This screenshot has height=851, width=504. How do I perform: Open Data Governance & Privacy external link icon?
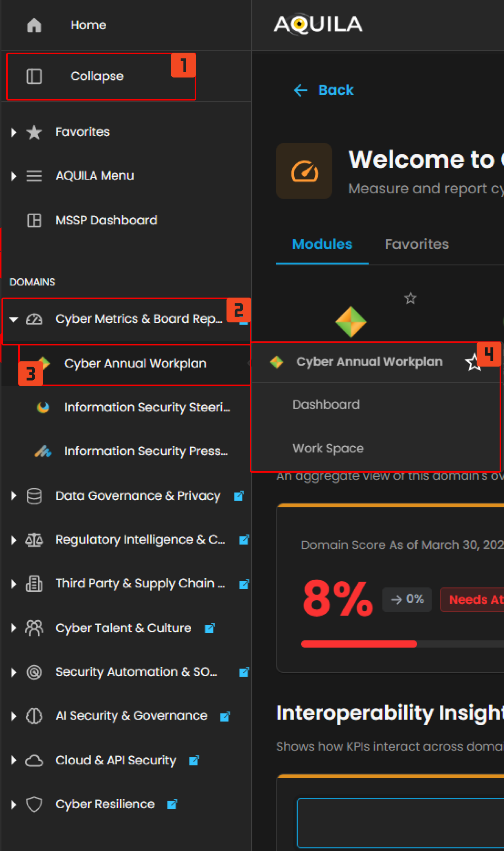point(238,496)
